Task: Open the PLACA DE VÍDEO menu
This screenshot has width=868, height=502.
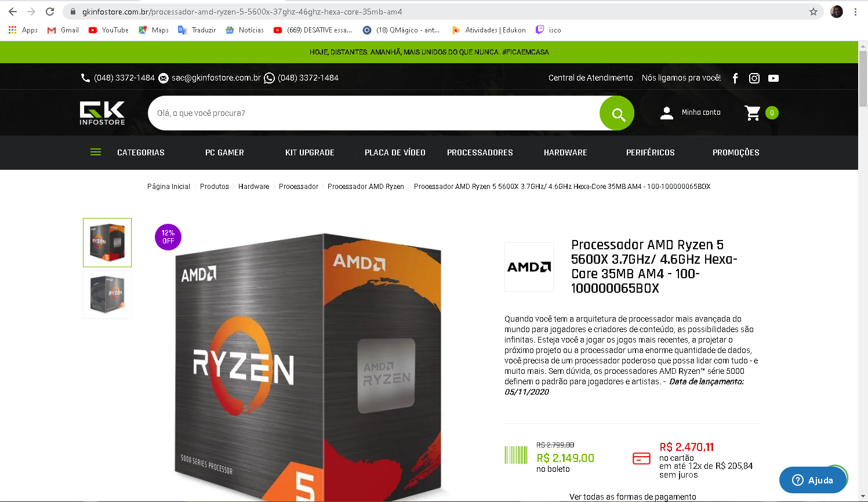Action: point(395,152)
